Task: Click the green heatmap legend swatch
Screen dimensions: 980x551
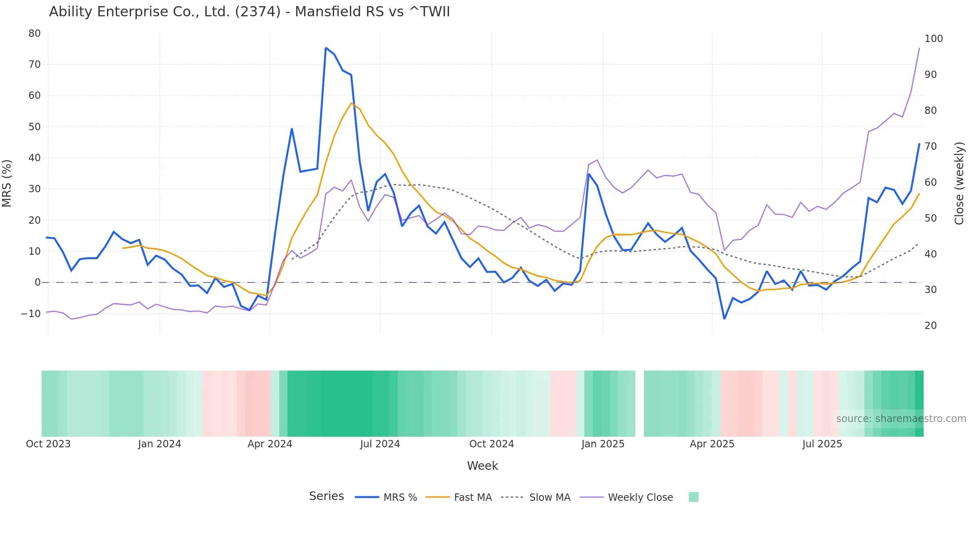Action: click(693, 497)
